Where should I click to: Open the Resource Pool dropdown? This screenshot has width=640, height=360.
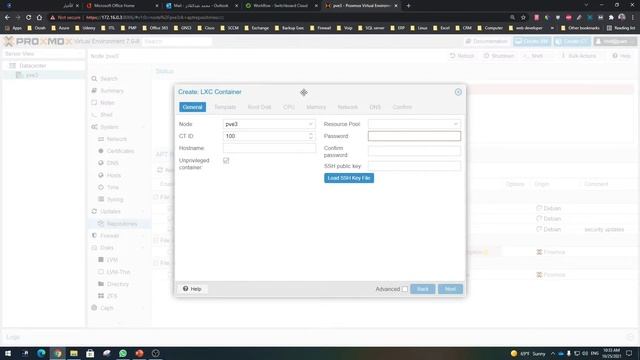click(x=414, y=124)
